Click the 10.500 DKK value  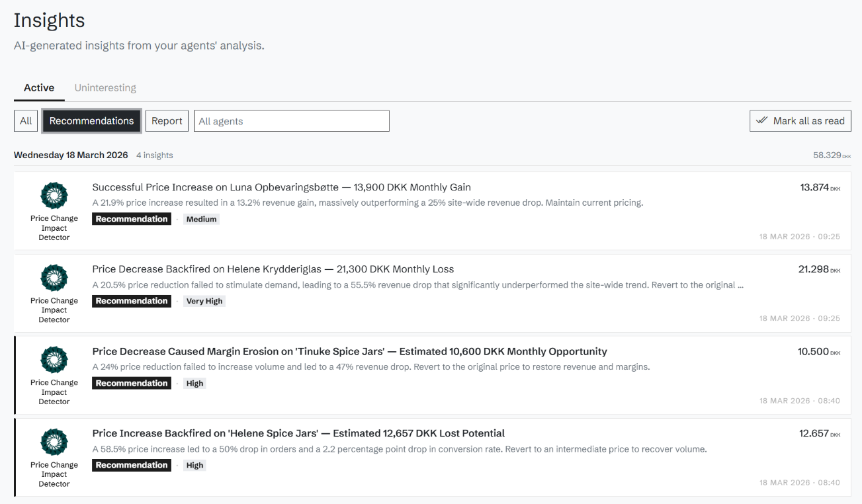(x=819, y=351)
